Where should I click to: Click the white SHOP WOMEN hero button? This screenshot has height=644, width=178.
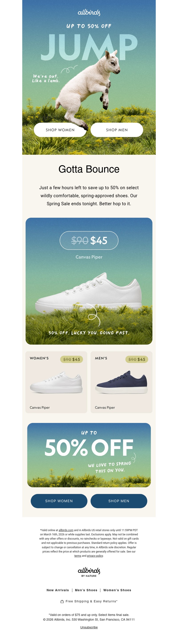60,130
